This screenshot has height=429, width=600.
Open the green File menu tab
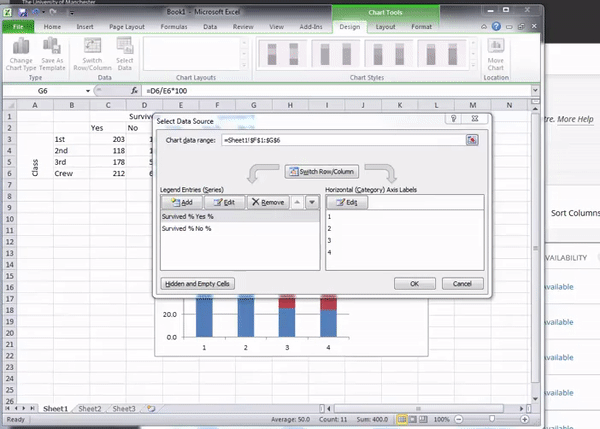tap(20, 26)
